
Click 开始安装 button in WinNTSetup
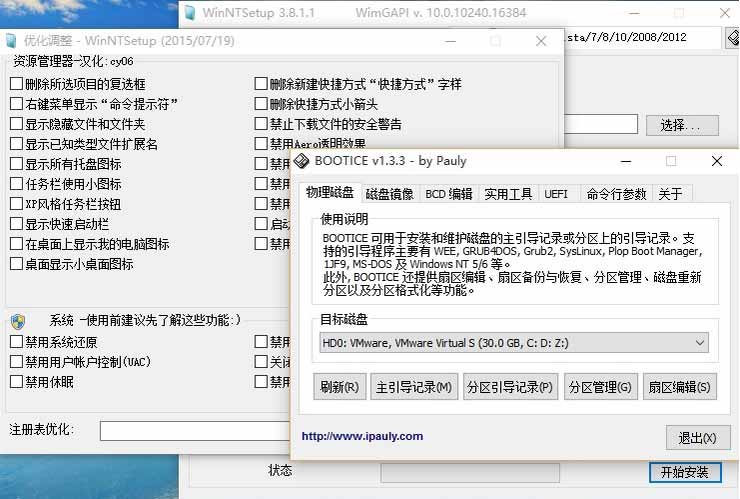click(685, 472)
